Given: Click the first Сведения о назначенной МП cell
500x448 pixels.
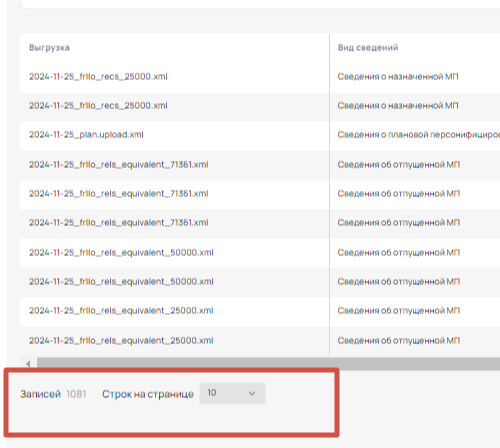Looking at the screenshot, I should [398, 77].
